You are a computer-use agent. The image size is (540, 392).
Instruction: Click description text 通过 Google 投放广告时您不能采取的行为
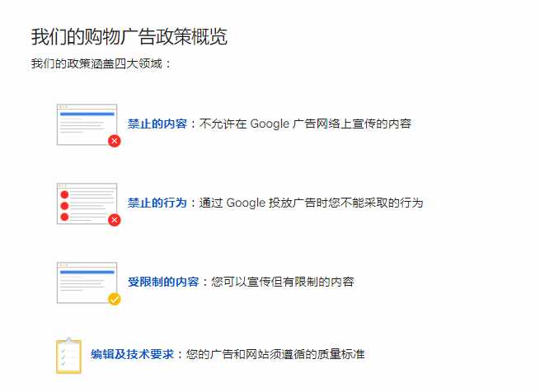pos(311,203)
